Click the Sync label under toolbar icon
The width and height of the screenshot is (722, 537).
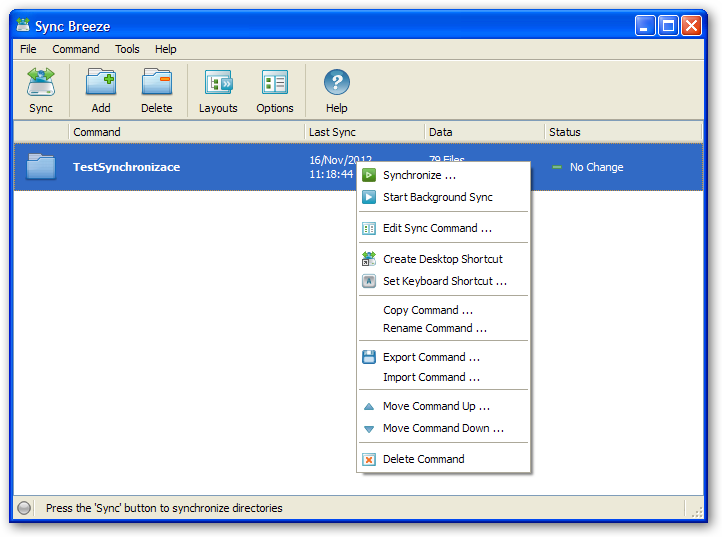coord(41,108)
